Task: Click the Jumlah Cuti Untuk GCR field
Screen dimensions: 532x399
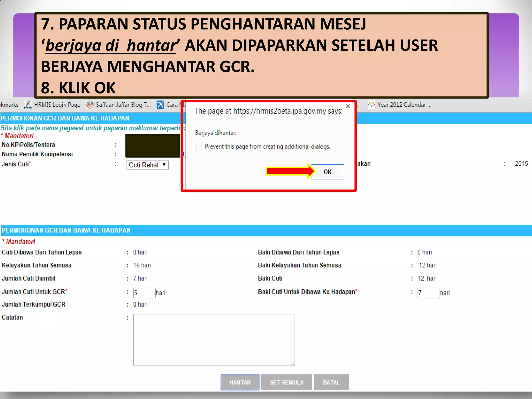Action: [x=144, y=293]
